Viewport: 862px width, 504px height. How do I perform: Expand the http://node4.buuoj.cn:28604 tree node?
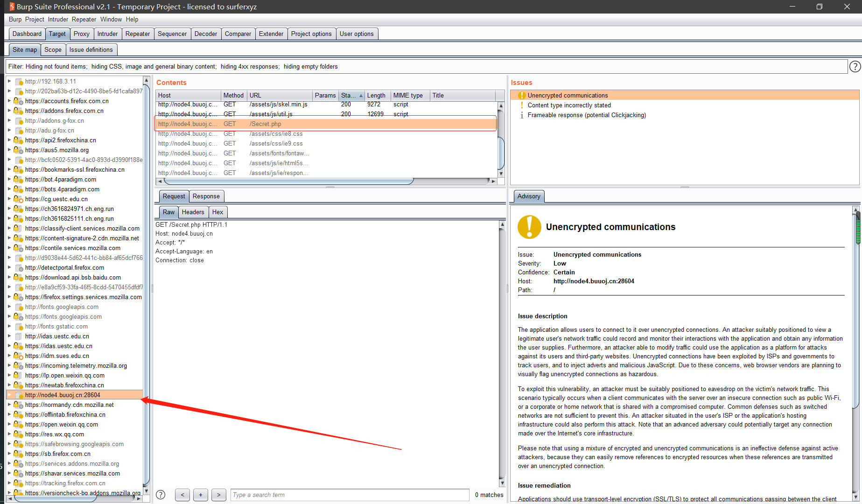(x=9, y=395)
